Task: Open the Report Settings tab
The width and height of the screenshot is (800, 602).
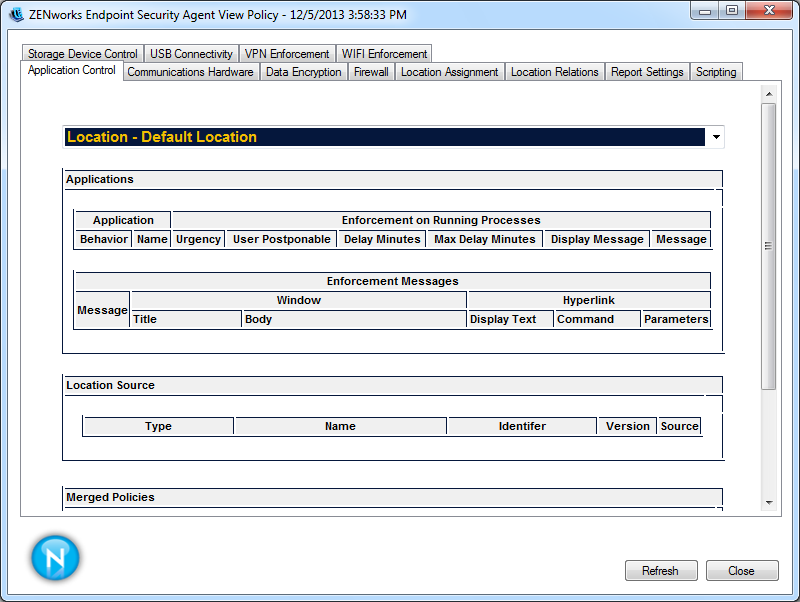Action: tap(647, 72)
